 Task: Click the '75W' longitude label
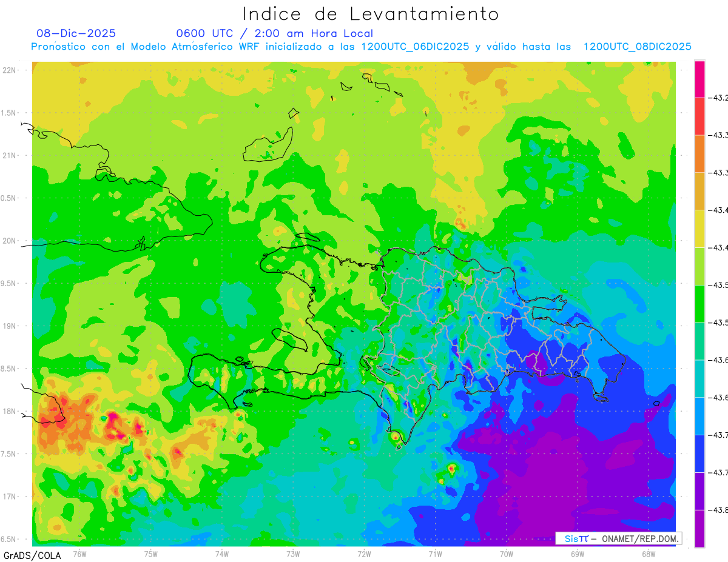151,554
